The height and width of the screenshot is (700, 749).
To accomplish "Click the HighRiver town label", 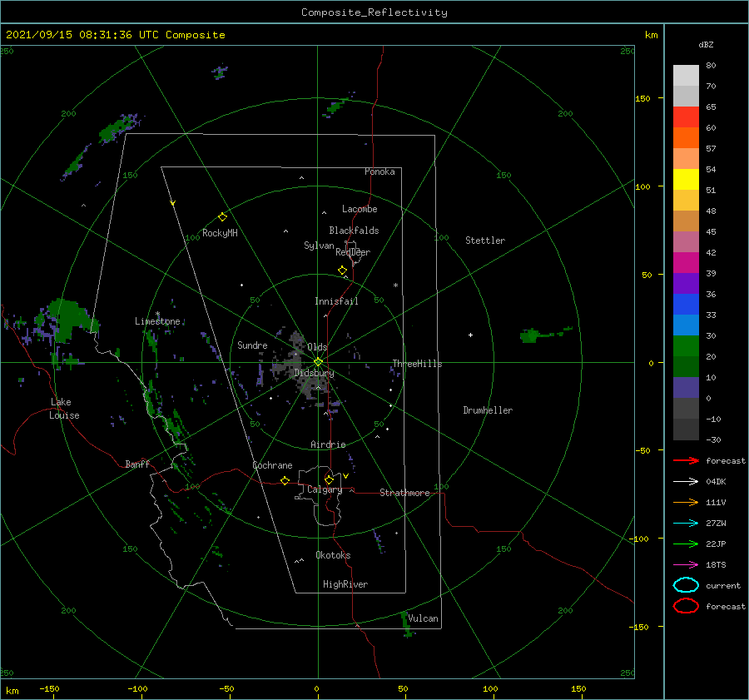I will (x=345, y=584).
